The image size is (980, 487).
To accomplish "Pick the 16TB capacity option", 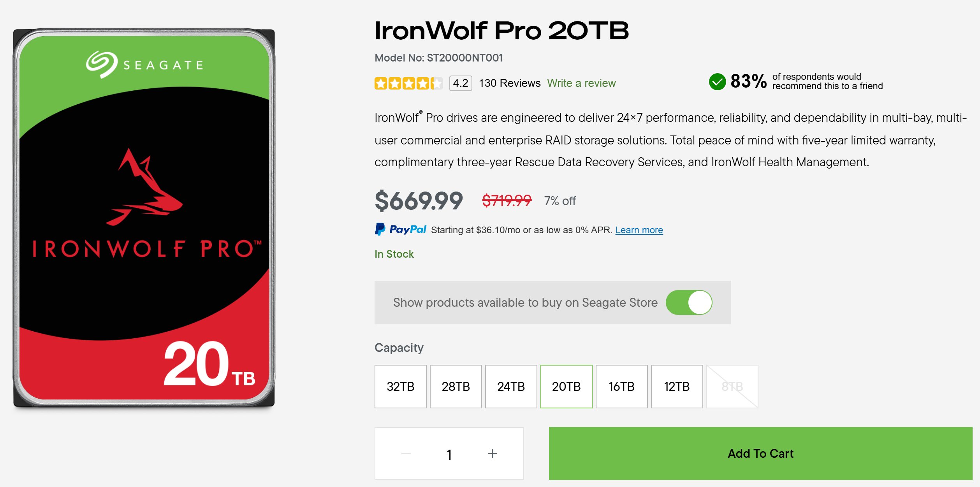I will click(621, 387).
